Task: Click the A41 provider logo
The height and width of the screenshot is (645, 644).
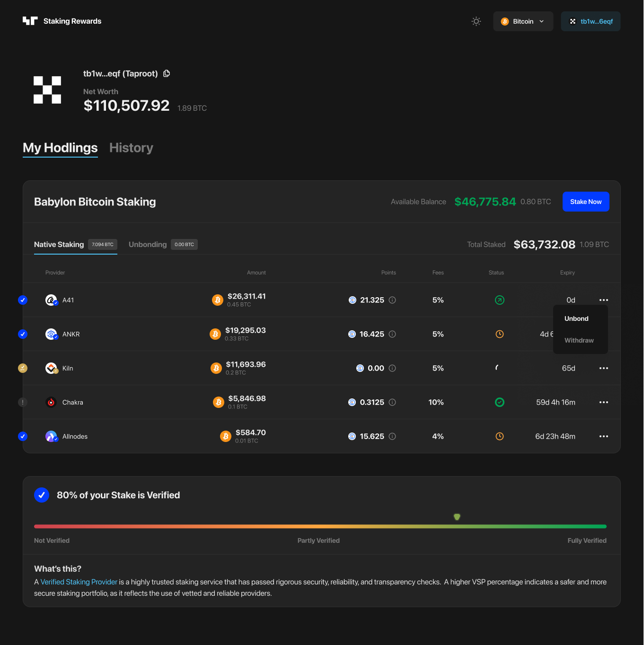Action: [51, 300]
